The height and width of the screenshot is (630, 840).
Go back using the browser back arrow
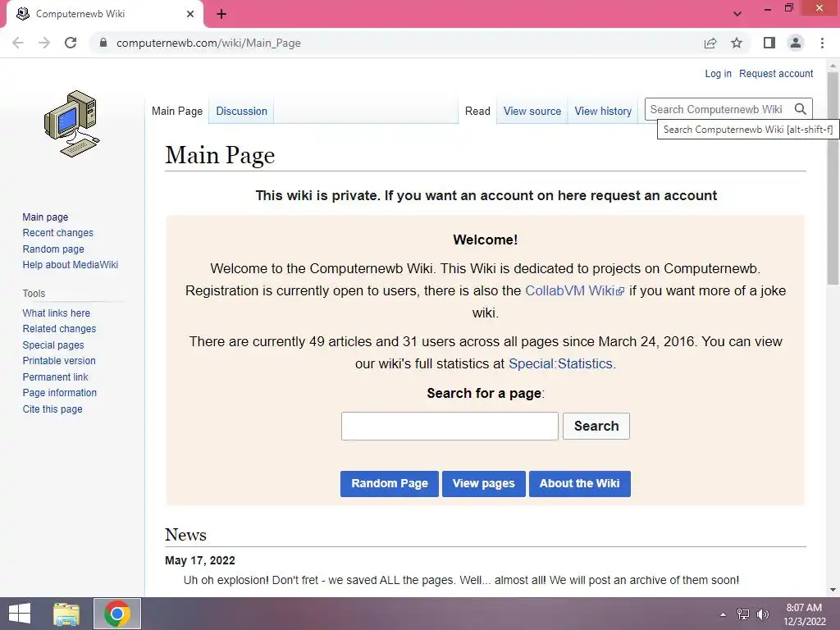pos(18,43)
